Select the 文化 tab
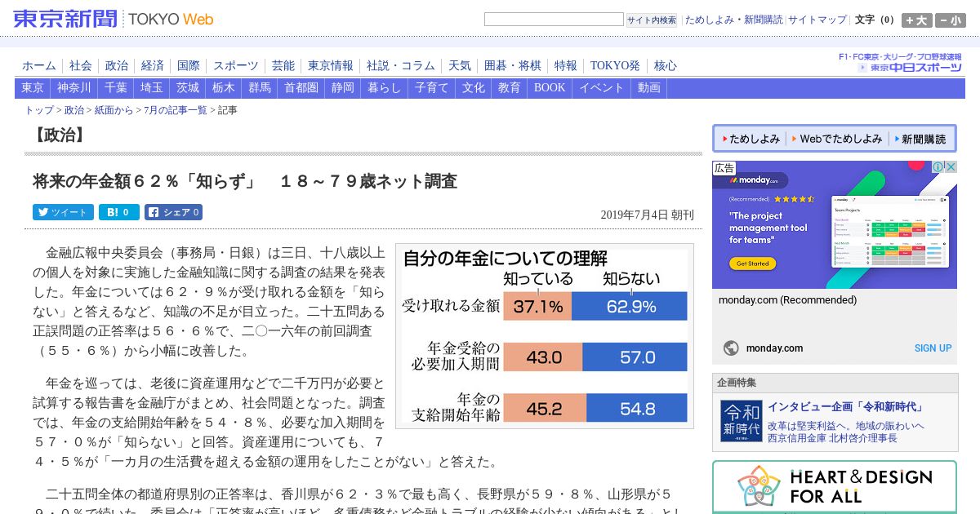The width and height of the screenshot is (980, 514). (474, 88)
